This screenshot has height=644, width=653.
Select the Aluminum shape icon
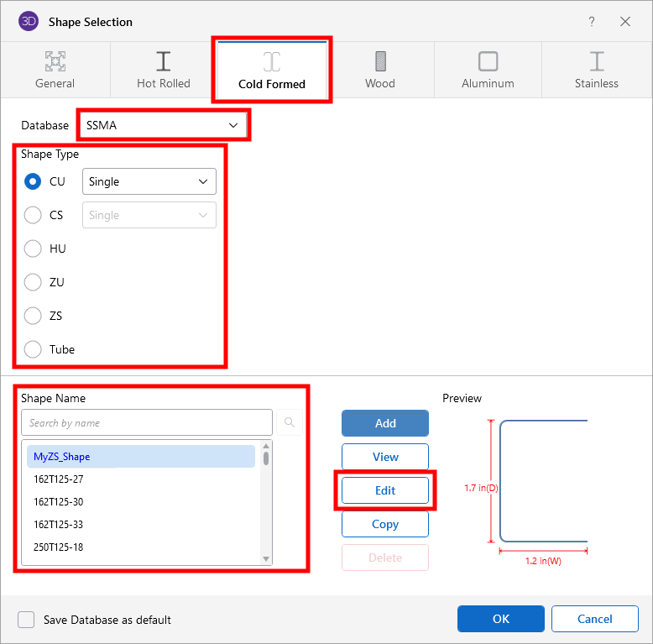488,61
